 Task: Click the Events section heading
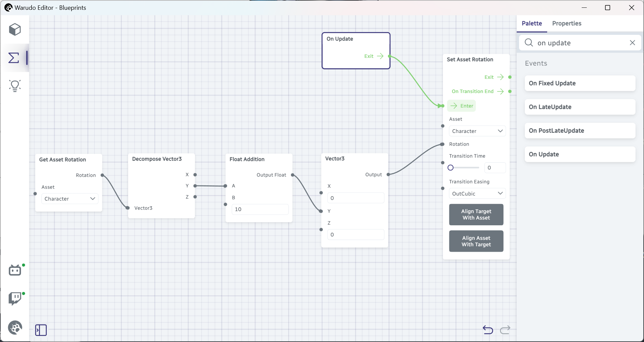click(x=536, y=63)
